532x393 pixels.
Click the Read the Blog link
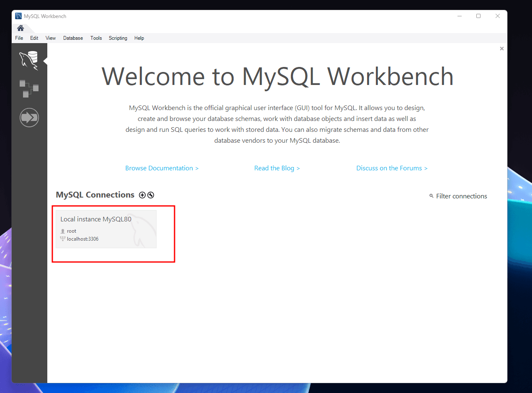tap(277, 168)
